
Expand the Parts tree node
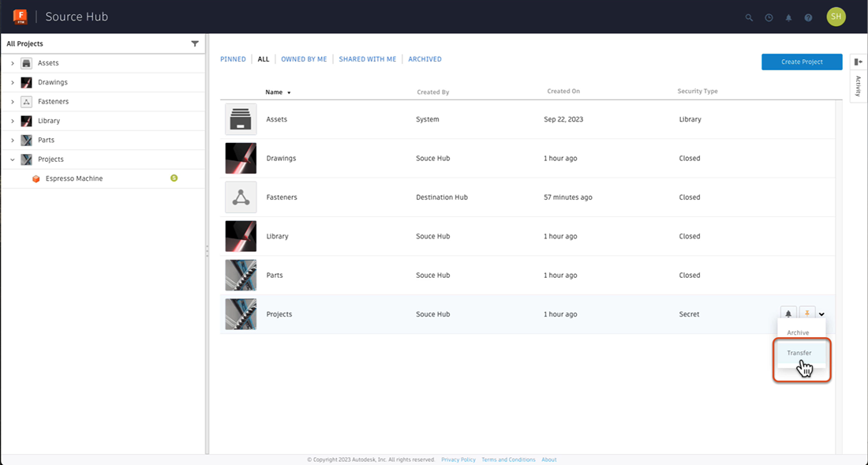(12, 140)
